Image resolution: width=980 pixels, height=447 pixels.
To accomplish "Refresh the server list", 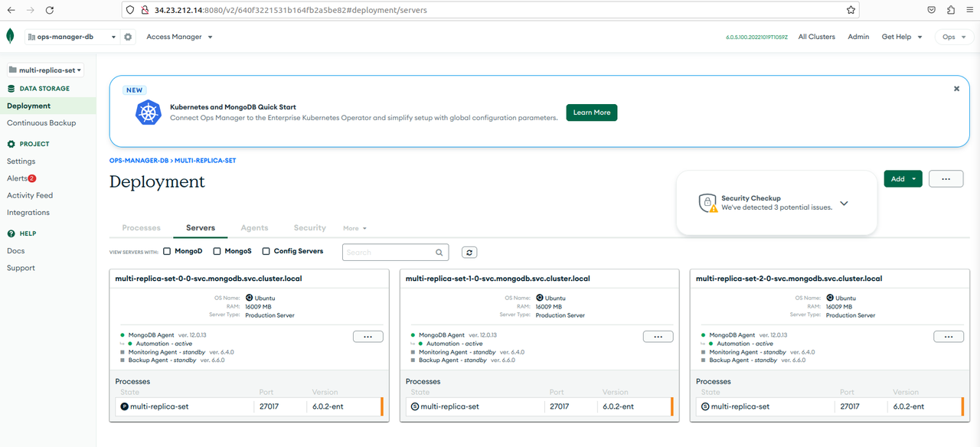I will [469, 252].
